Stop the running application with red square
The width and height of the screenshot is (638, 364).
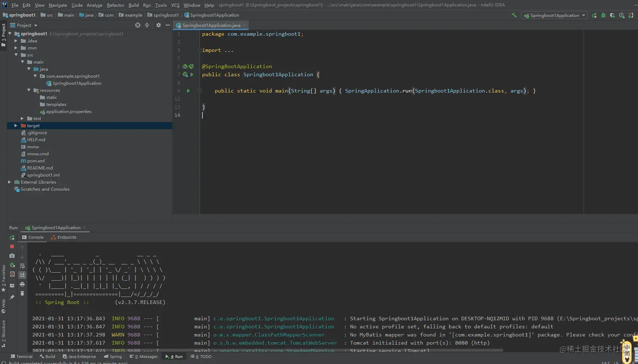pyautogui.click(x=12, y=246)
